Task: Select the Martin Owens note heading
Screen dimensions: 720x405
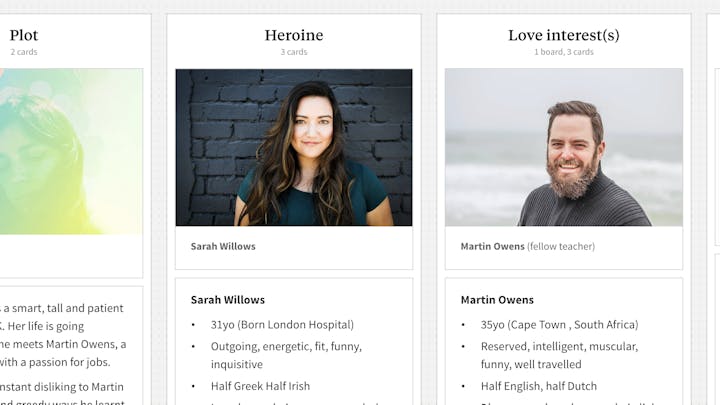Action: tap(497, 300)
